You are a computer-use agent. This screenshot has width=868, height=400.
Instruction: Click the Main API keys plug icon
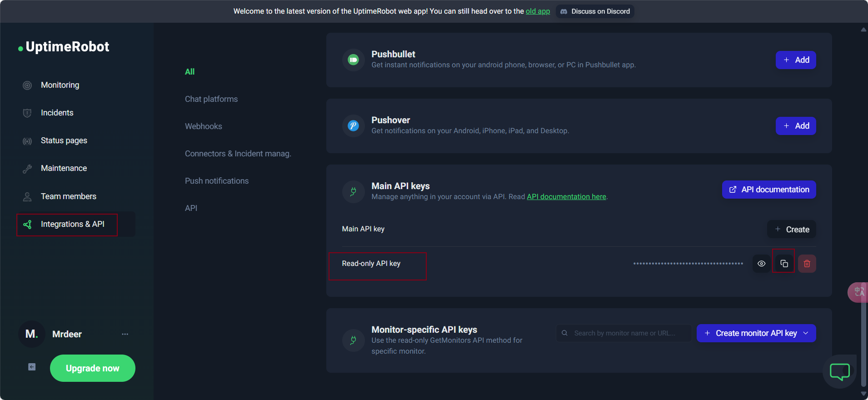click(353, 191)
